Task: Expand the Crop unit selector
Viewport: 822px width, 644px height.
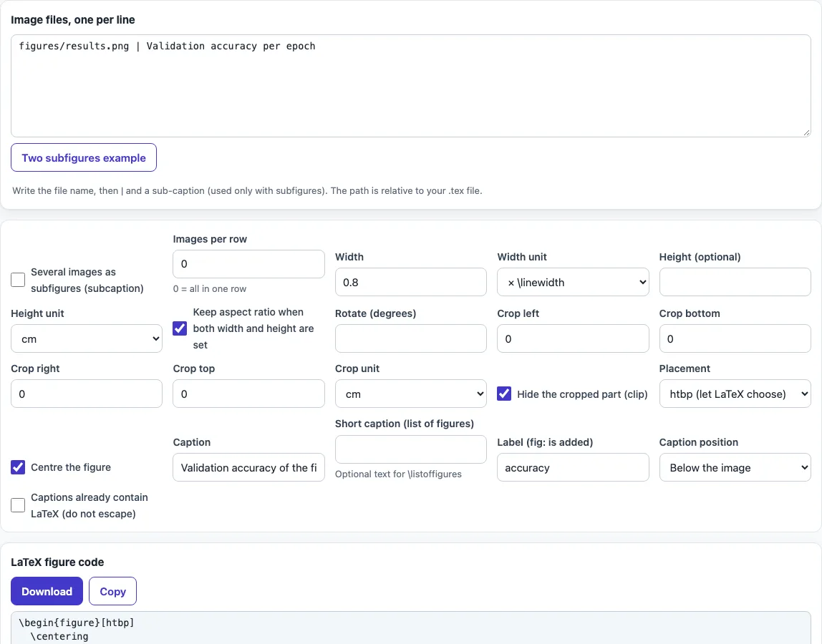Action: click(x=410, y=394)
